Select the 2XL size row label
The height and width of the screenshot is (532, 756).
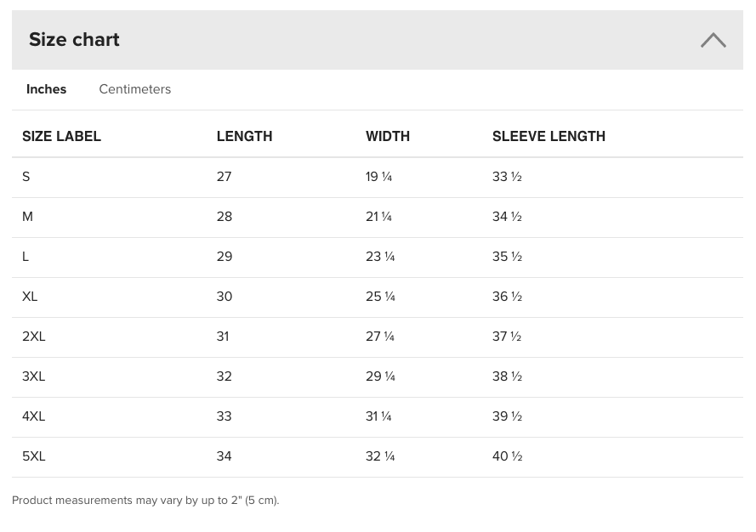click(x=34, y=337)
